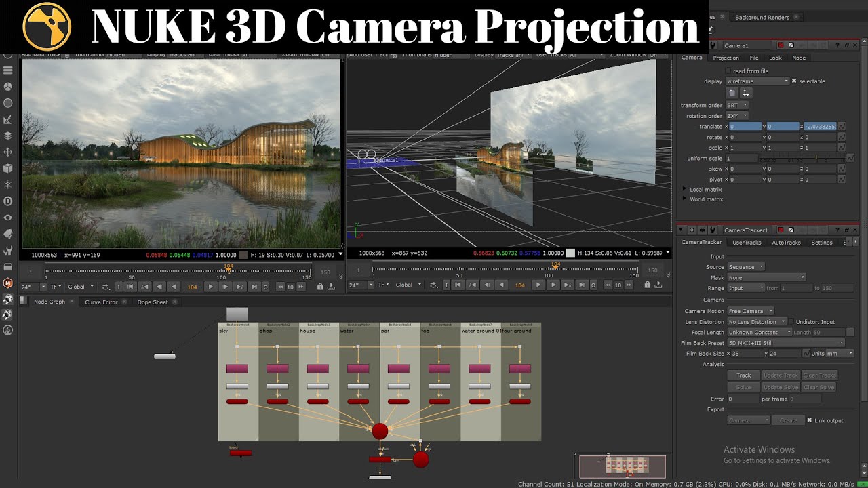Open the 3D cube nodes toolbar menu
Screen dimensions: 868x488
pyautogui.click(x=8, y=168)
